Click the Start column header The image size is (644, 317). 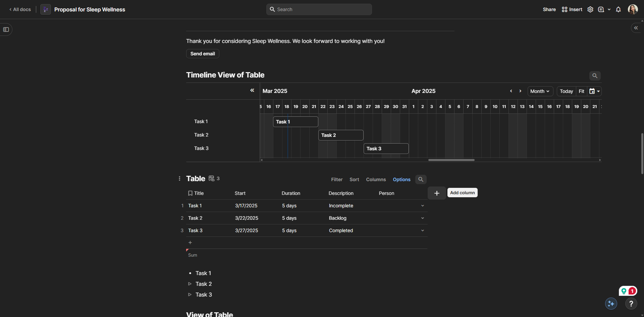click(x=240, y=193)
